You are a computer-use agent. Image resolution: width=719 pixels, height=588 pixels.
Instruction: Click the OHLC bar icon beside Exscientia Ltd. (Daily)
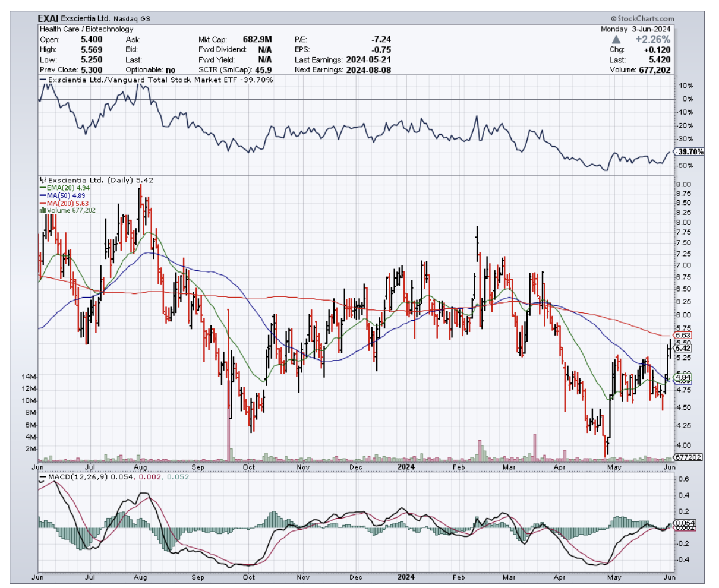coord(42,180)
